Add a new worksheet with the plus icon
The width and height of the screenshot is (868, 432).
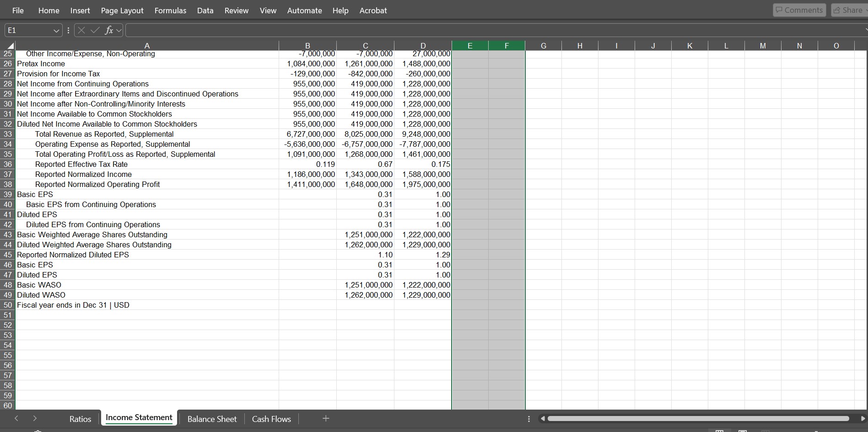point(325,418)
